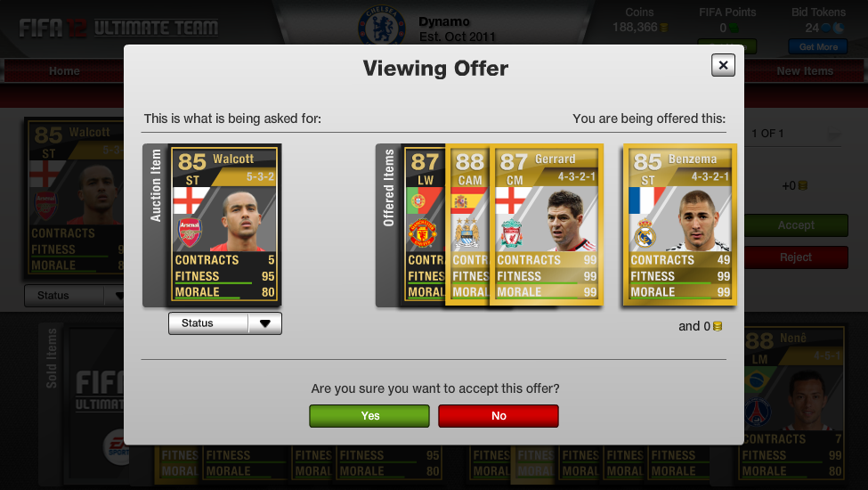Click the Real Madrid badge on Benzema card
This screenshot has width=868, height=490.
click(645, 233)
